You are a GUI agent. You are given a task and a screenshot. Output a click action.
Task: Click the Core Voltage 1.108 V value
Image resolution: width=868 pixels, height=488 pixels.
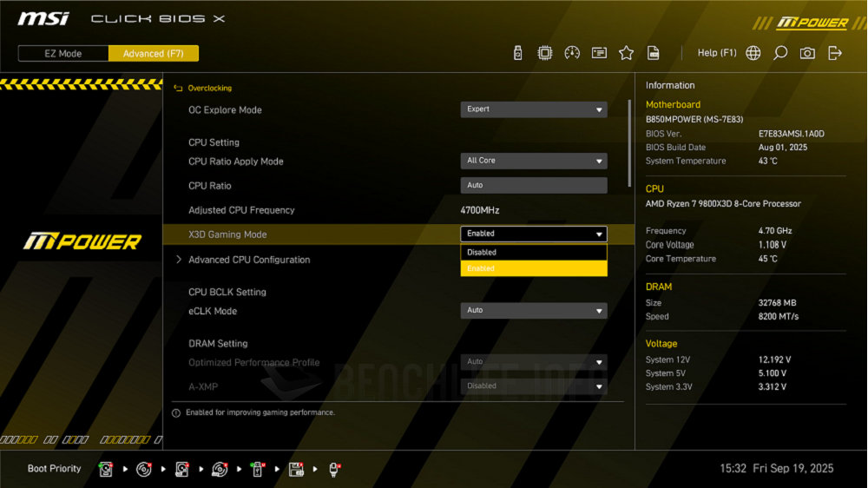click(x=773, y=245)
